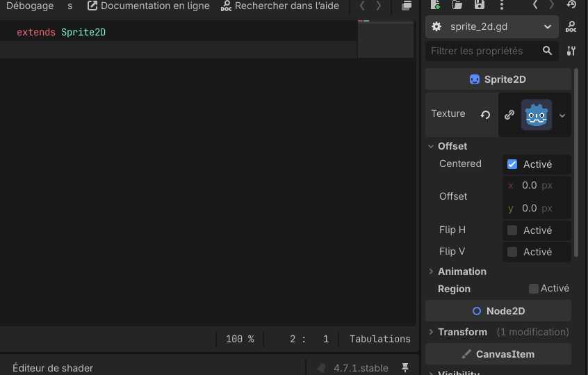Open the inspector object history list

pos(571,4)
